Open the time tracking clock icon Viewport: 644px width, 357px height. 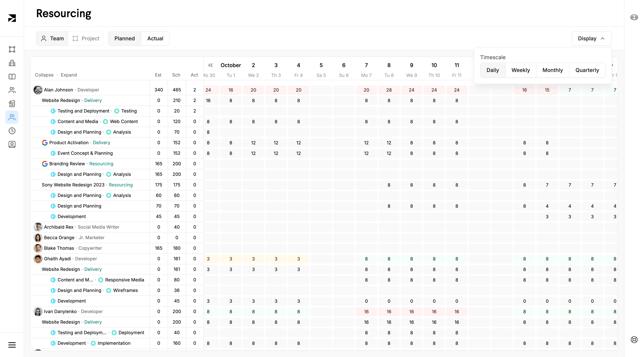pyautogui.click(x=12, y=131)
